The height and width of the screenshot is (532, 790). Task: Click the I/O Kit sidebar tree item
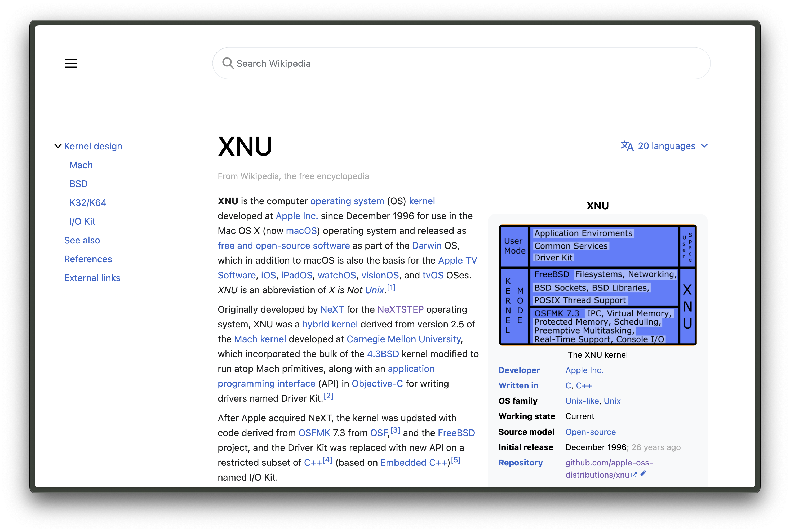[x=82, y=221]
